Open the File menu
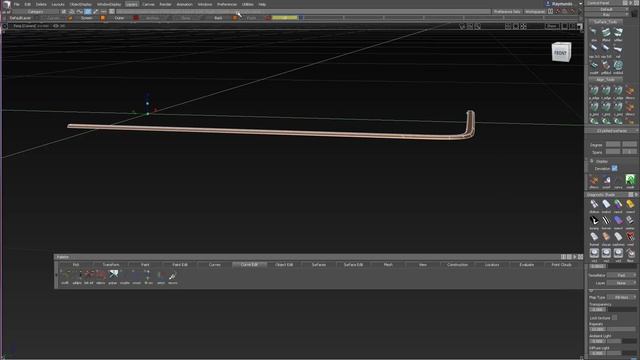The image size is (640, 360). (x=16, y=4)
